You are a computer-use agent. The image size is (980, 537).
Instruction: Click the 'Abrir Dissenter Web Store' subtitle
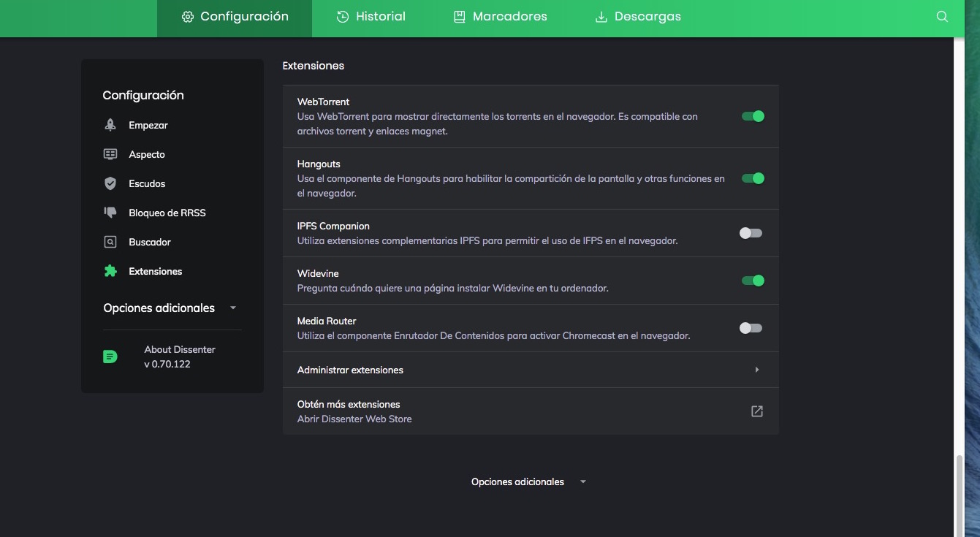(354, 419)
